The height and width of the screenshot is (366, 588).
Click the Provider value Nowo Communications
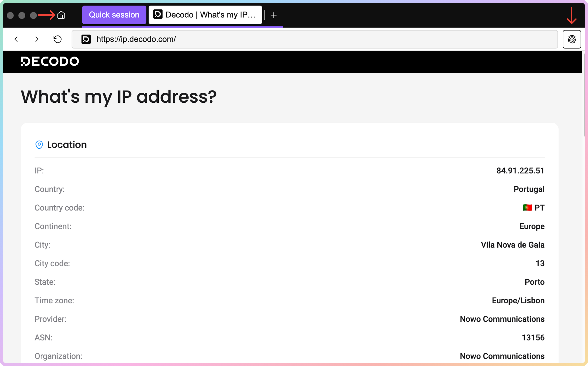[x=502, y=319]
